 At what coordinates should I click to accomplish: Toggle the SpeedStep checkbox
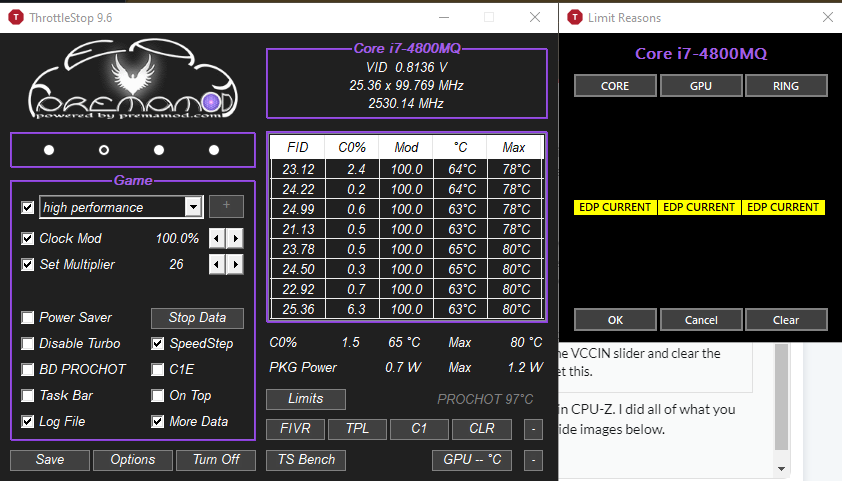pos(157,344)
